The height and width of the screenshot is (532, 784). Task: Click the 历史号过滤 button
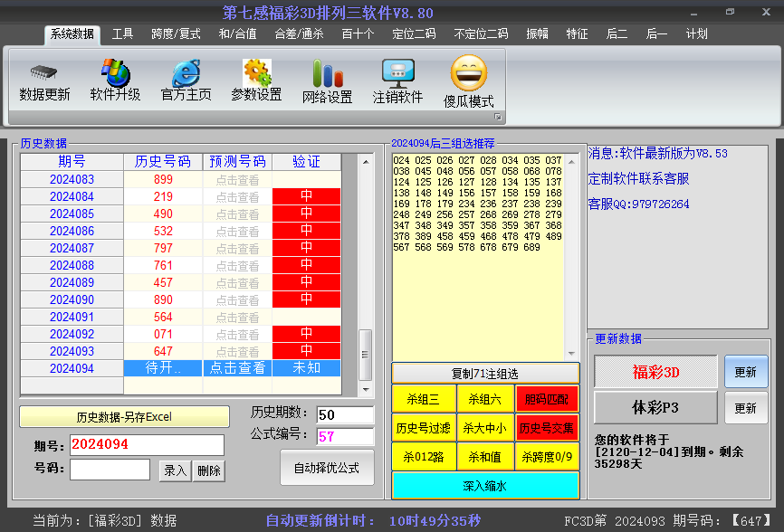tap(424, 428)
